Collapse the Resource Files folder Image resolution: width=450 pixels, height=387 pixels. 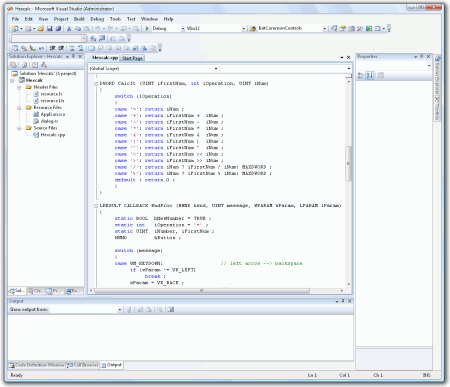(x=19, y=108)
